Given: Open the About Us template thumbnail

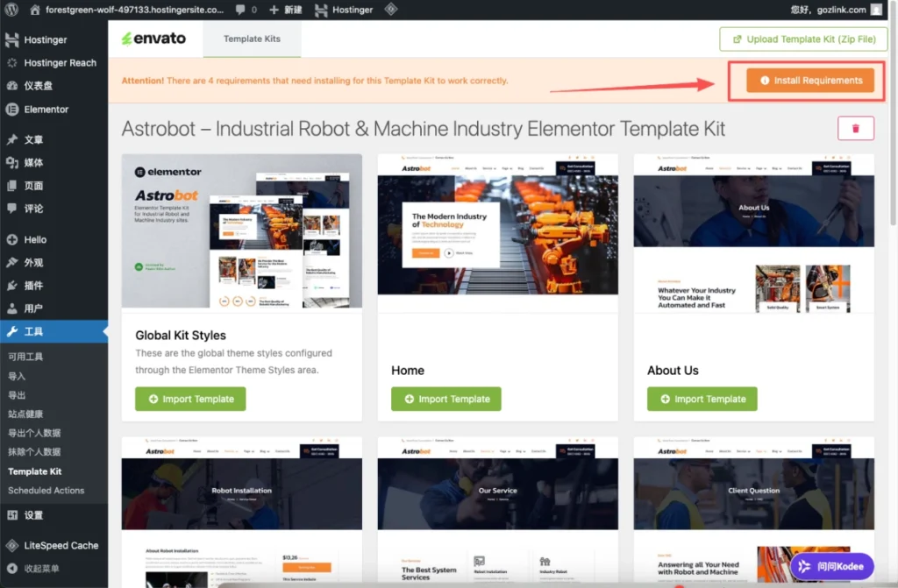Looking at the screenshot, I should (x=753, y=233).
